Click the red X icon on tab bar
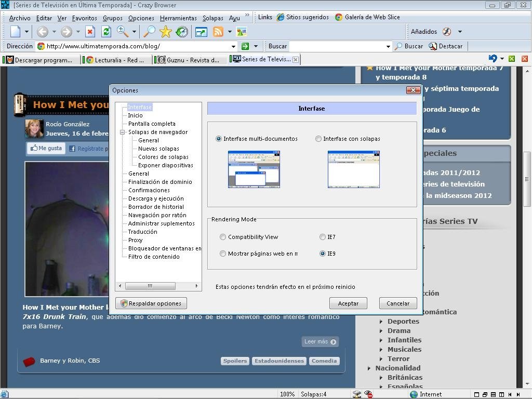This screenshot has width=532, height=399. [x=525, y=59]
